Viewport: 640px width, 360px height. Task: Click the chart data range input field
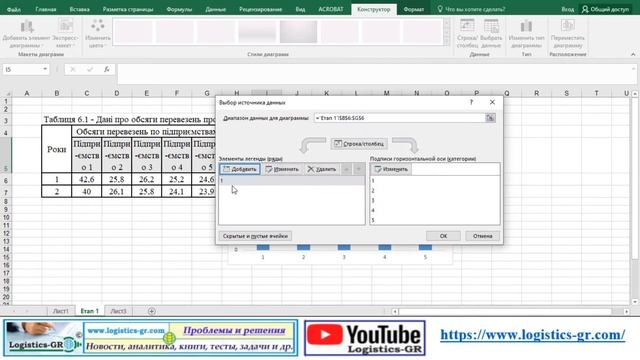[399, 118]
